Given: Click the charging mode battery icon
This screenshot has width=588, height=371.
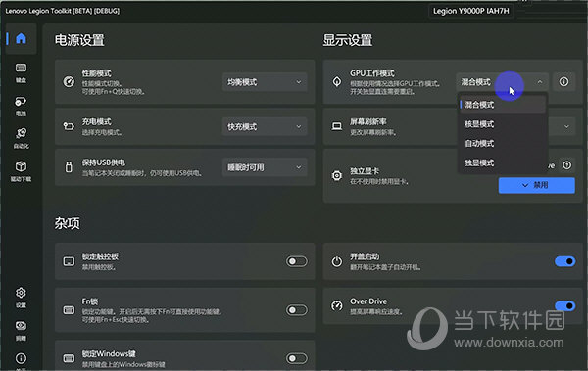Looking at the screenshot, I should [x=69, y=126].
